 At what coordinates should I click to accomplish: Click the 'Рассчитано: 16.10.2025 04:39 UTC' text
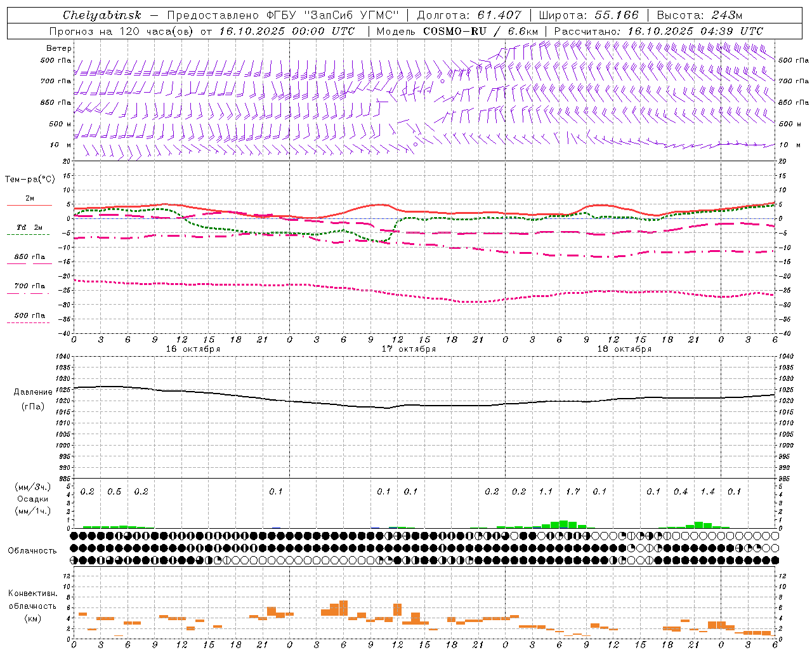point(658,31)
